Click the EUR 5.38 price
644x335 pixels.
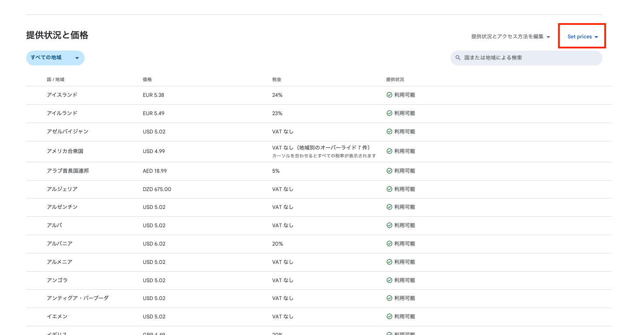click(x=154, y=95)
